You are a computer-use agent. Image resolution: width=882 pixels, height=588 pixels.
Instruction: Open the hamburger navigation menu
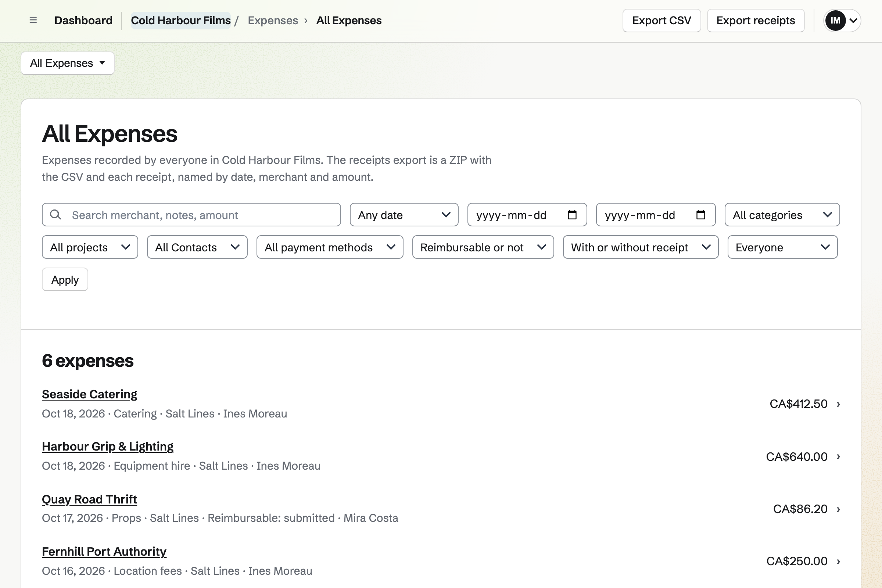point(33,20)
